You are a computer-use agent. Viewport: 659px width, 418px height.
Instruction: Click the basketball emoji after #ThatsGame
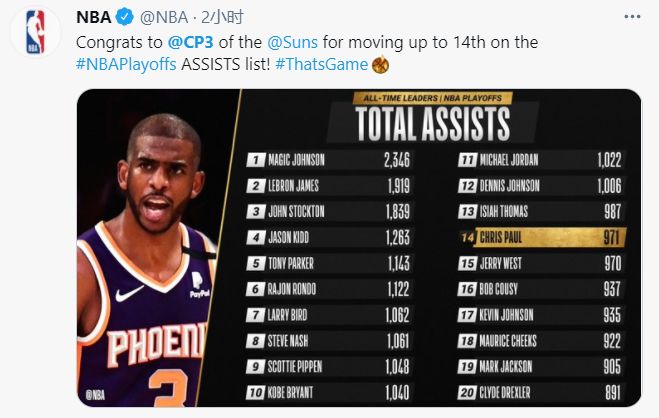[x=380, y=64]
